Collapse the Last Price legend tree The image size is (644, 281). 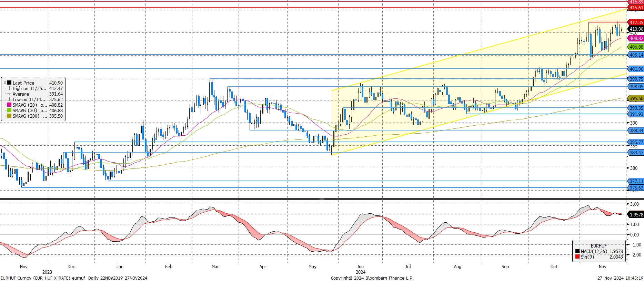[5, 83]
